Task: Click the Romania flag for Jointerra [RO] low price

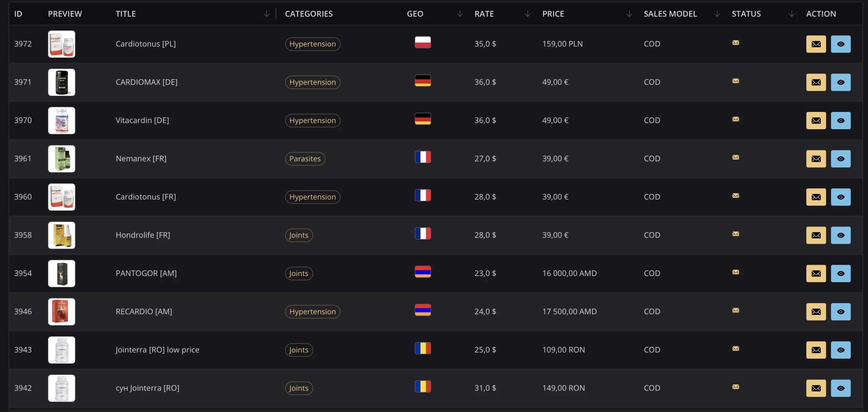Action: pos(422,348)
